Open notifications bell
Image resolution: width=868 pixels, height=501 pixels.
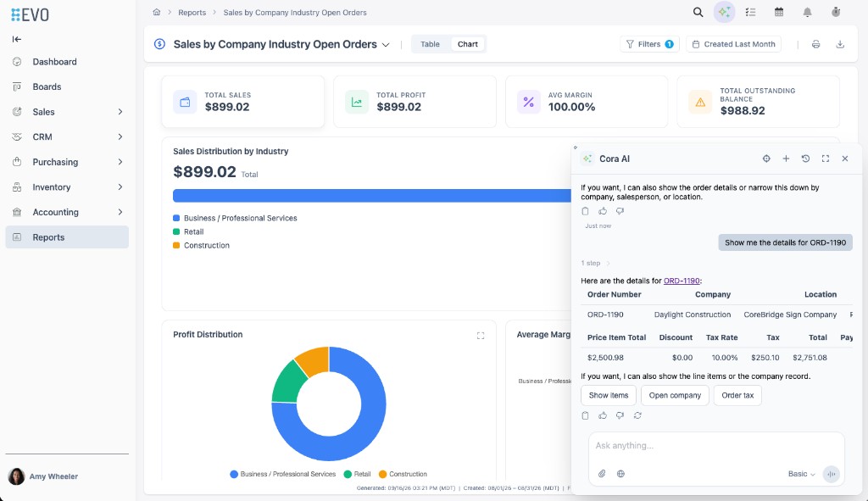tap(807, 12)
